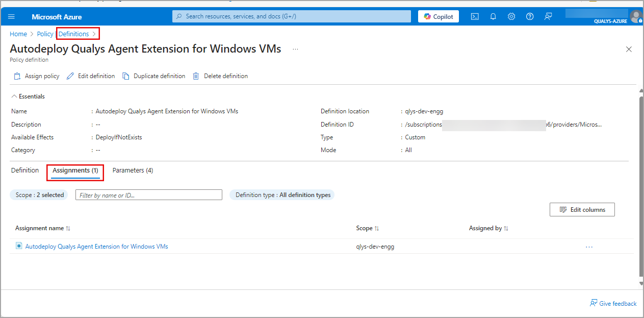Launch Cloud Shell from the top bar
Image resolution: width=644 pixels, height=318 pixels.
click(x=475, y=16)
